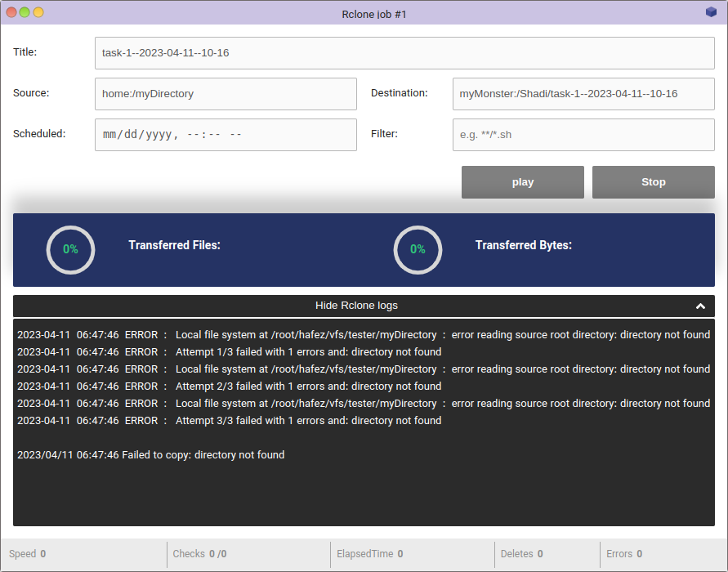This screenshot has width=728, height=572.
Task: Click the Speed status indicator
Action: coord(27,554)
